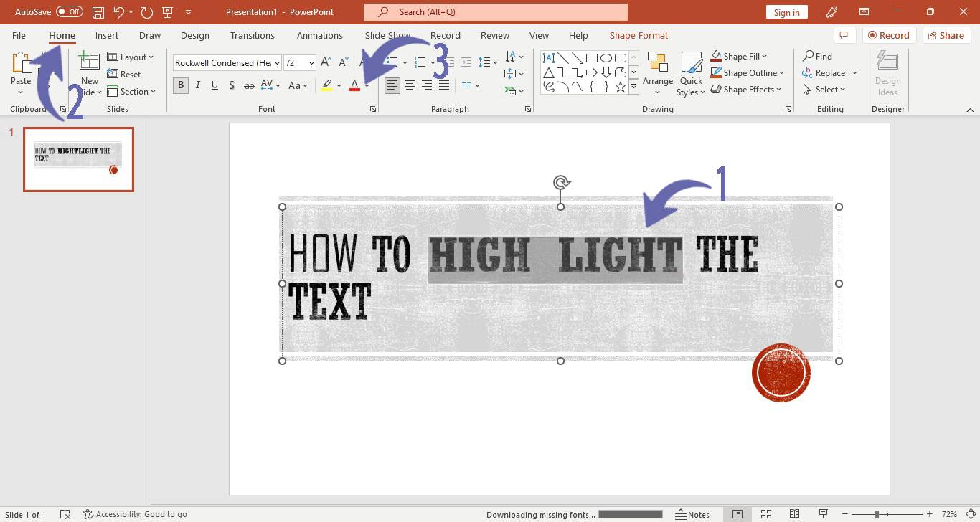Select Justify paragraph alignment
980x522 pixels.
[x=444, y=85]
